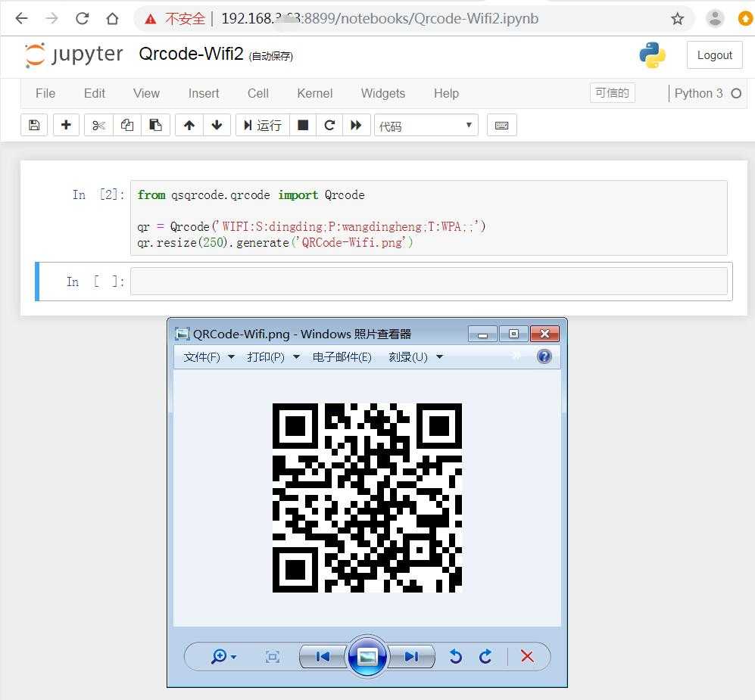Open the zoom magnifier in photo viewer
Screen dimensions: 755x700
tap(223, 656)
